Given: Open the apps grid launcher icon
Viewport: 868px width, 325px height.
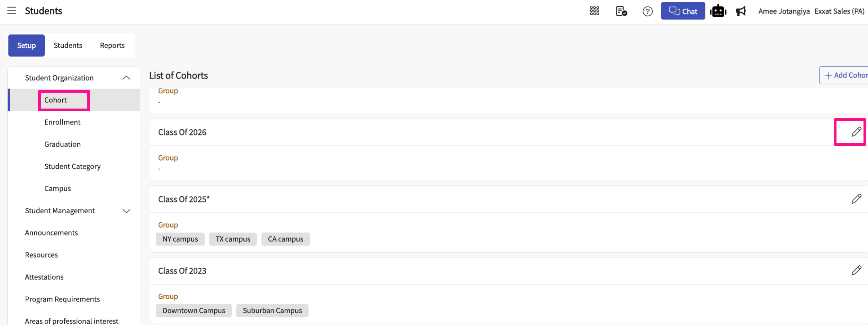Looking at the screenshot, I should click(x=594, y=11).
